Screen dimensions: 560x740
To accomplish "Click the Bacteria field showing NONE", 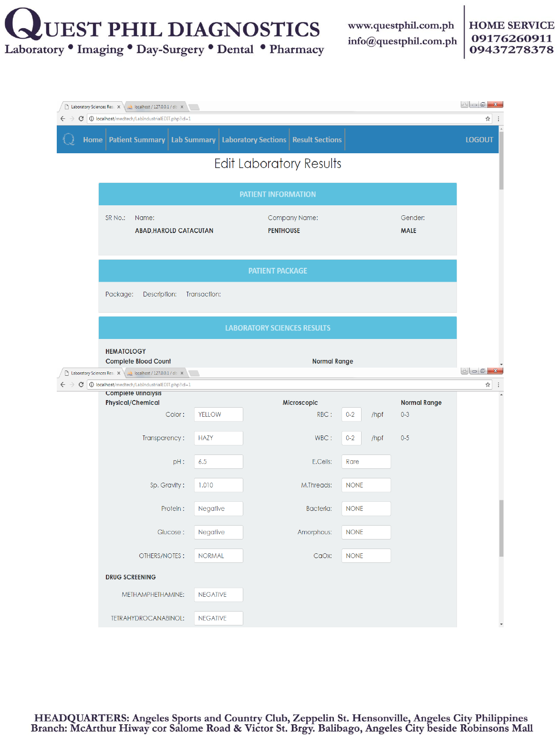I will pyautogui.click(x=366, y=508).
